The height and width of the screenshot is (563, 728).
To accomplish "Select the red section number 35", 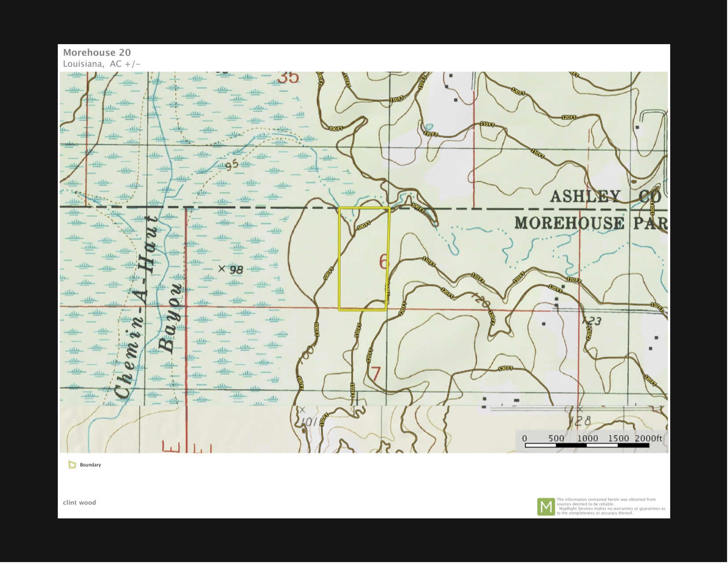I will click(289, 78).
